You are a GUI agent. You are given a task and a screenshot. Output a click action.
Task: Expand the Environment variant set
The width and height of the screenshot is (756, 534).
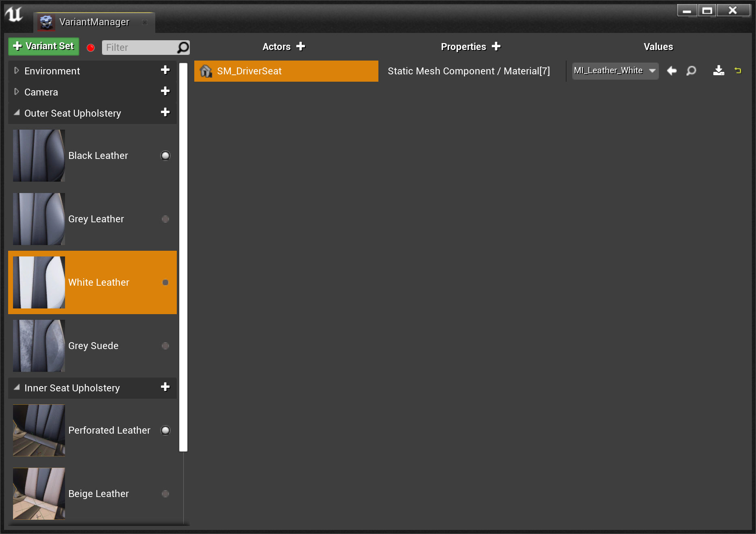tap(17, 71)
